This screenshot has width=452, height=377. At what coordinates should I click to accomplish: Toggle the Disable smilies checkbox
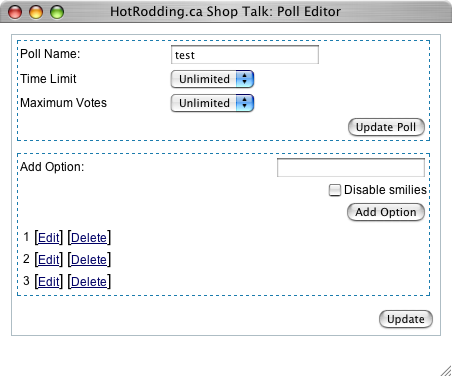[335, 190]
